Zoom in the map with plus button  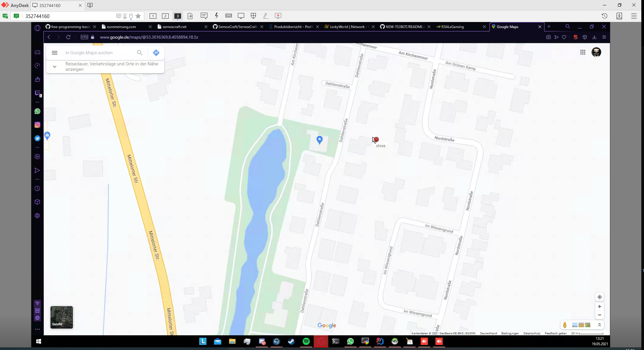coord(599,307)
